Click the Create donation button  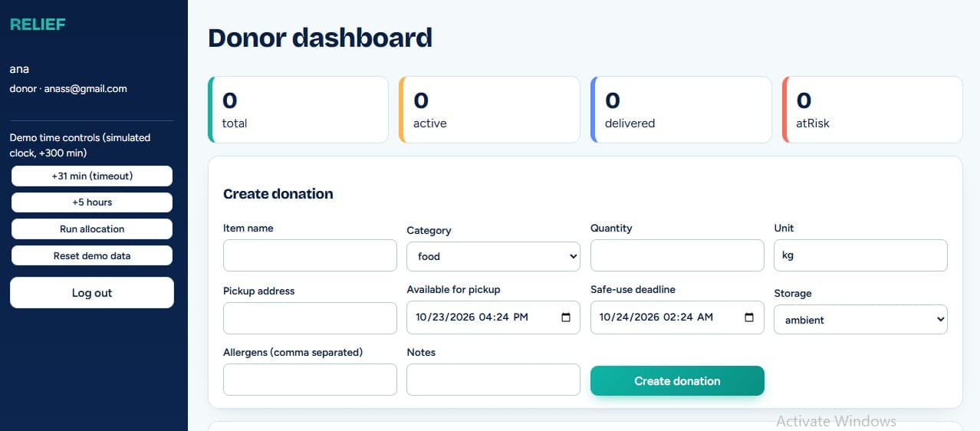677,380
